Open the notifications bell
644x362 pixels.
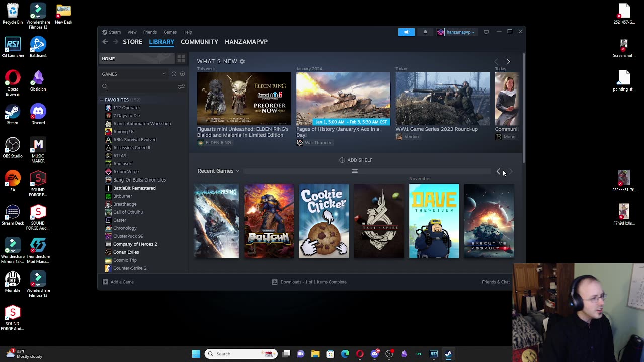425,32
